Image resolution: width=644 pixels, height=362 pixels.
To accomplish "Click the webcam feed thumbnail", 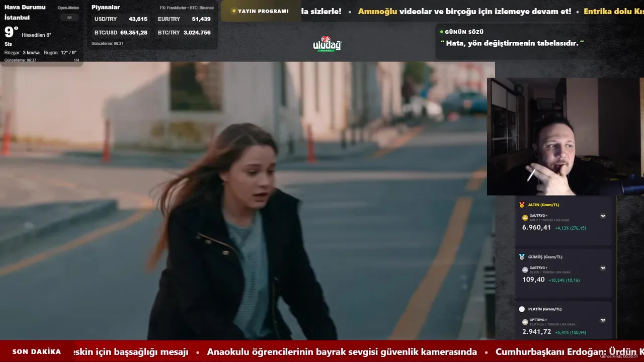I will [566, 136].
